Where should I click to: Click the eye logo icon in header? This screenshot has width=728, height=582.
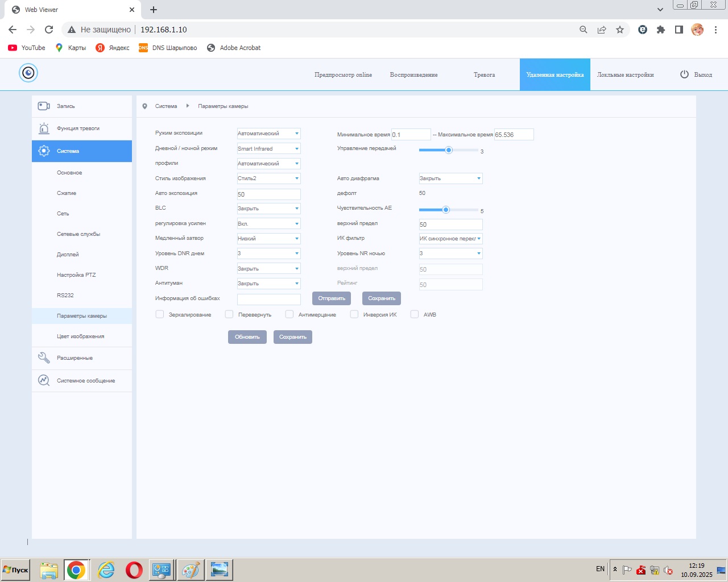[28, 73]
